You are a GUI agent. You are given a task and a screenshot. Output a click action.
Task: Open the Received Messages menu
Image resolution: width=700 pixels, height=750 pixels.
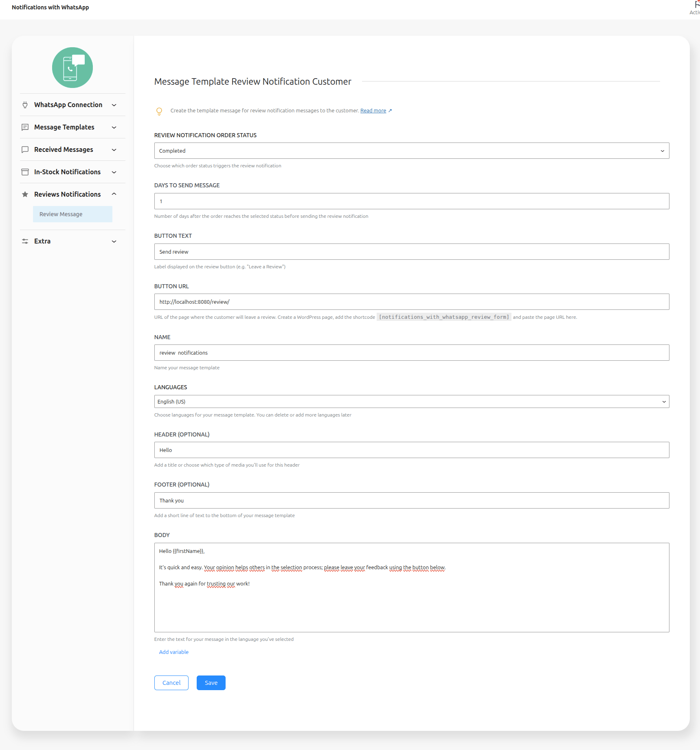click(64, 150)
